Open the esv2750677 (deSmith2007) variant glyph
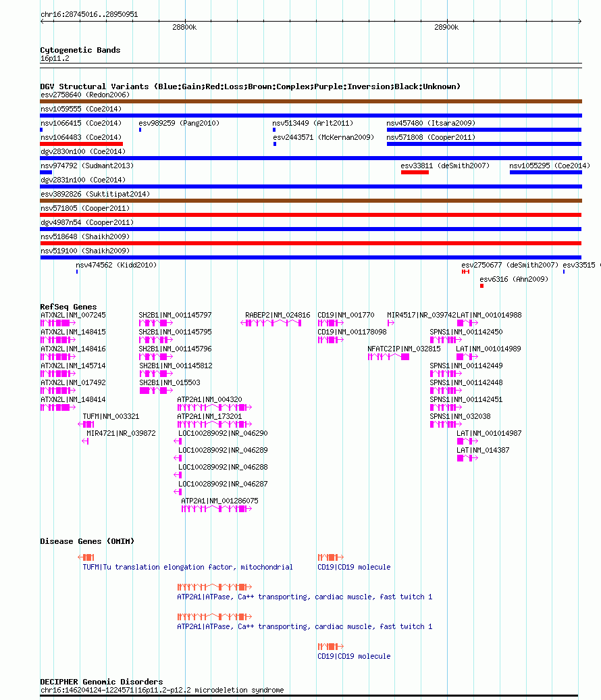Image resolution: width=601 pixels, height=700 pixels. [465, 272]
